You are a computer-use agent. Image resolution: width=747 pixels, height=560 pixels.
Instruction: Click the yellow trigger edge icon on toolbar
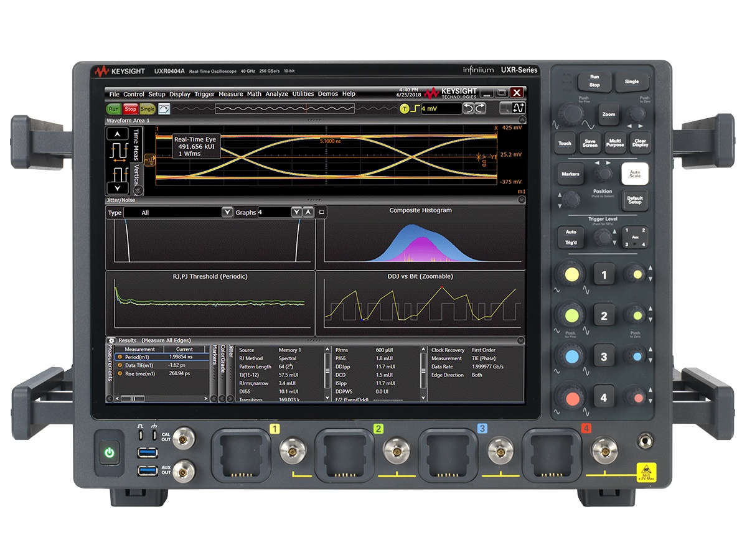click(415, 108)
